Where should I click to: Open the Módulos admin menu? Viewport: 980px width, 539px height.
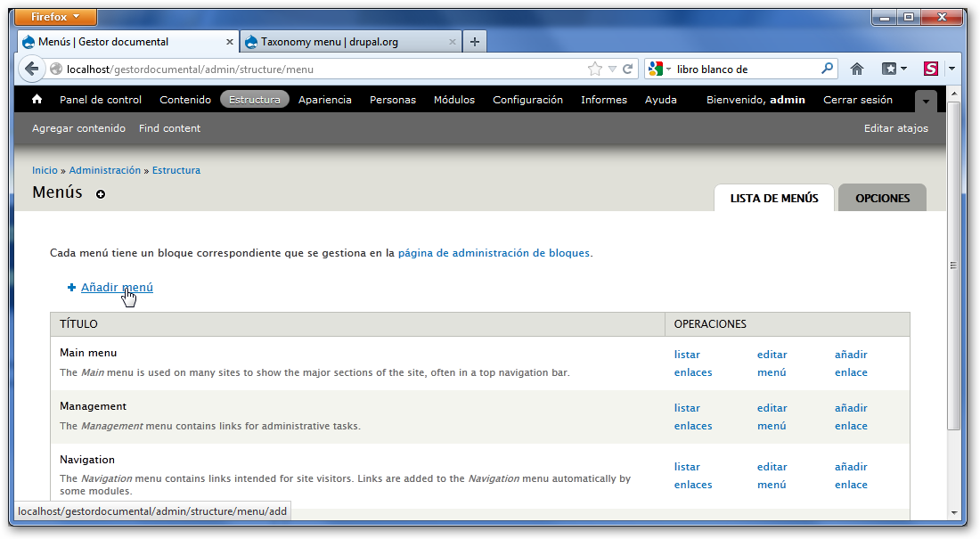click(x=454, y=100)
